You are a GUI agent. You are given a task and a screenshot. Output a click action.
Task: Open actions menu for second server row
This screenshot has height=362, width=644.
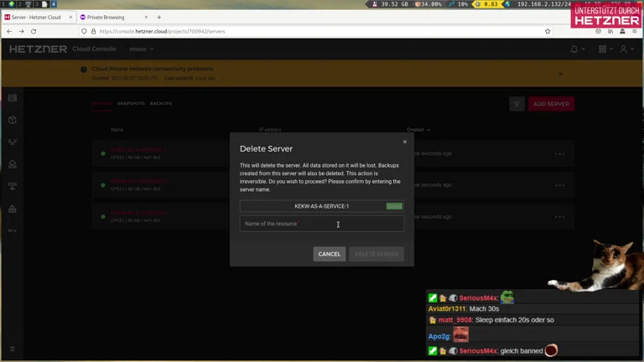pos(559,185)
